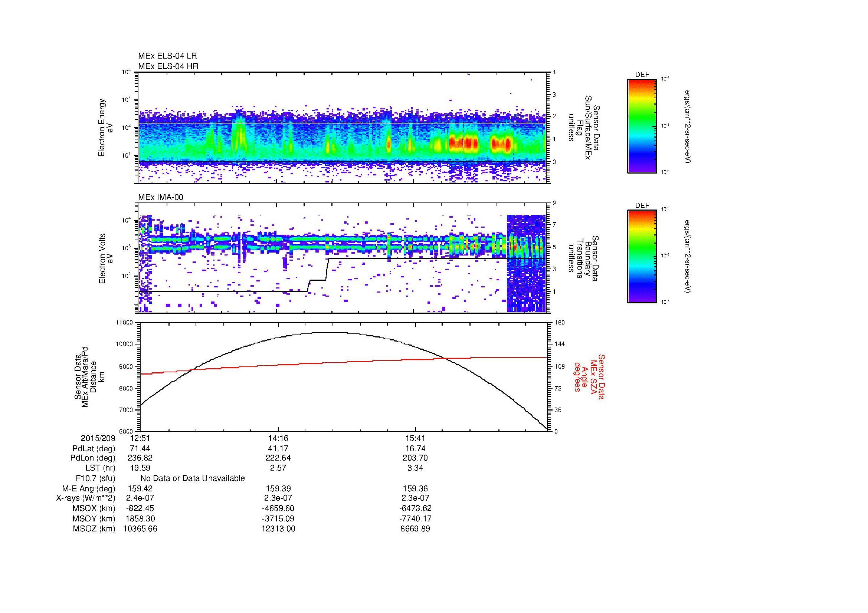Select the 'PdLon (deg)' row label
Image resolution: width=868 pixels, height=613 pixels.
[x=93, y=458]
